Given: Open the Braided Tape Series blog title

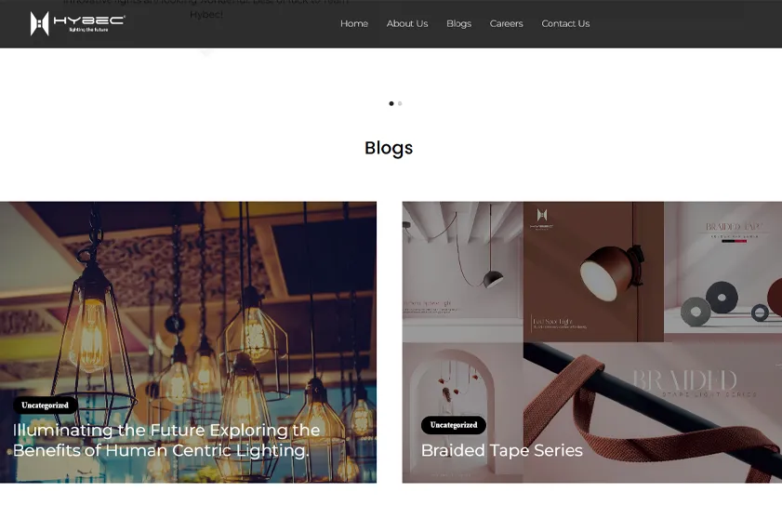Looking at the screenshot, I should pos(502,451).
